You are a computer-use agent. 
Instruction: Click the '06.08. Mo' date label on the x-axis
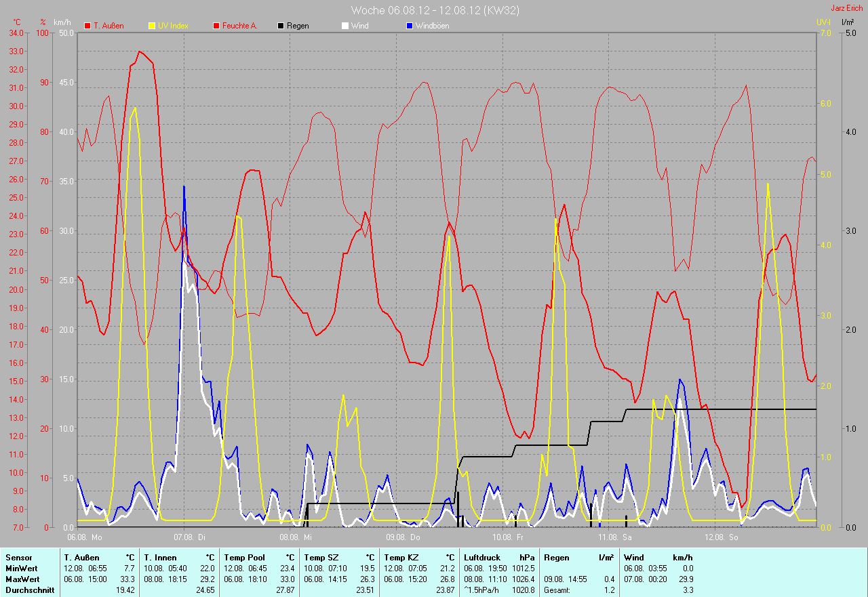(x=85, y=537)
